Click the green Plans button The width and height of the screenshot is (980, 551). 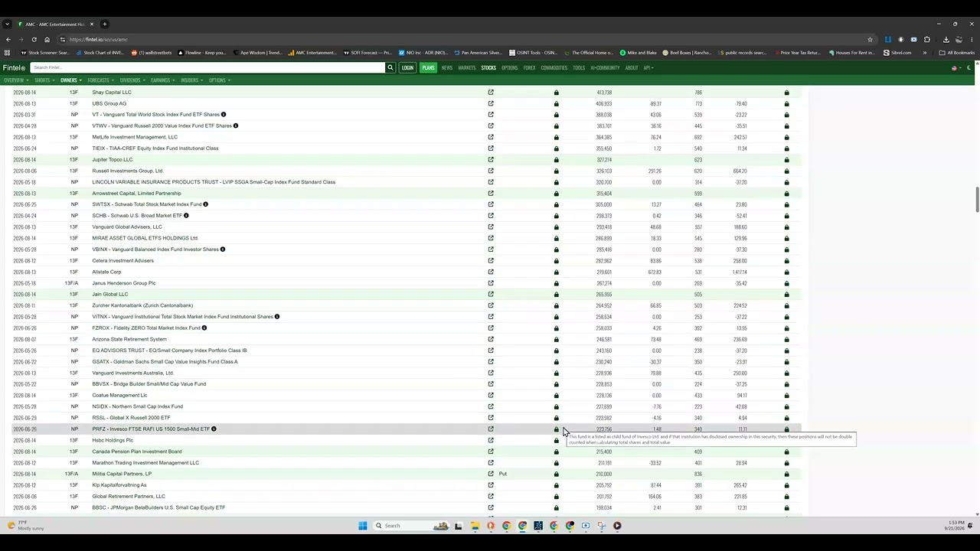click(x=428, y=67)
